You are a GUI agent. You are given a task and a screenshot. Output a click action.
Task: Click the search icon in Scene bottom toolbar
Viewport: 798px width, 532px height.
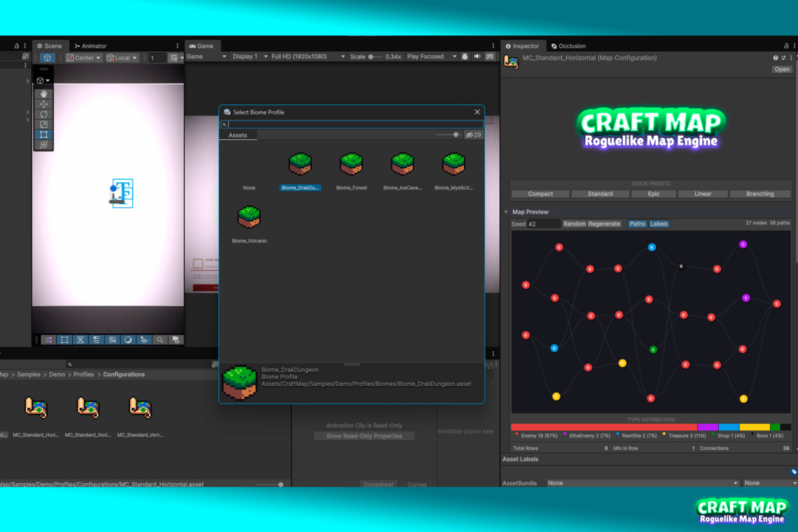[x=160, y=340]
